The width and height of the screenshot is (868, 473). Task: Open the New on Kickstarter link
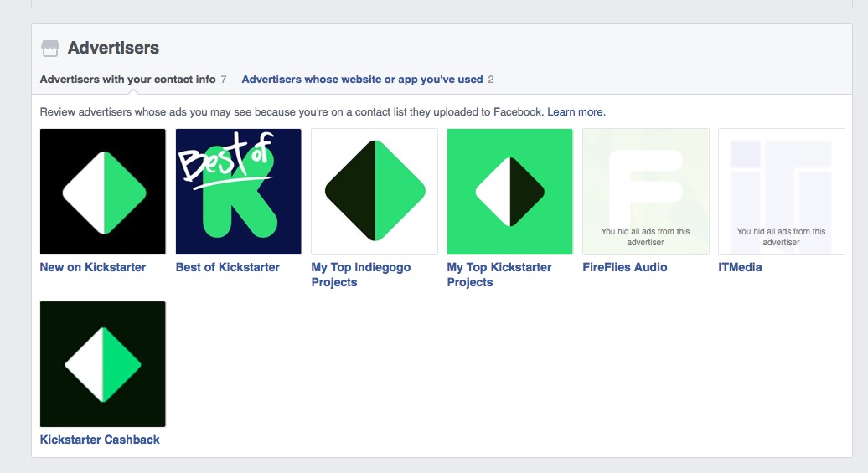92,267
